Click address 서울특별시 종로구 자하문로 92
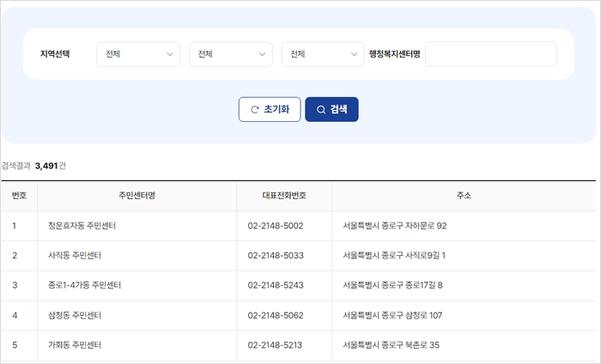601x364 pixels. tap(395, 226)
